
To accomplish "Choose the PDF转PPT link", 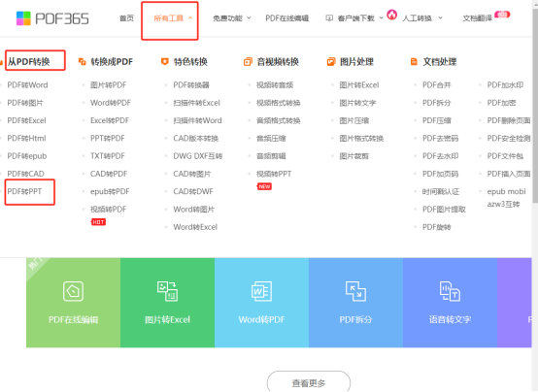I will [x=24, y=191].
